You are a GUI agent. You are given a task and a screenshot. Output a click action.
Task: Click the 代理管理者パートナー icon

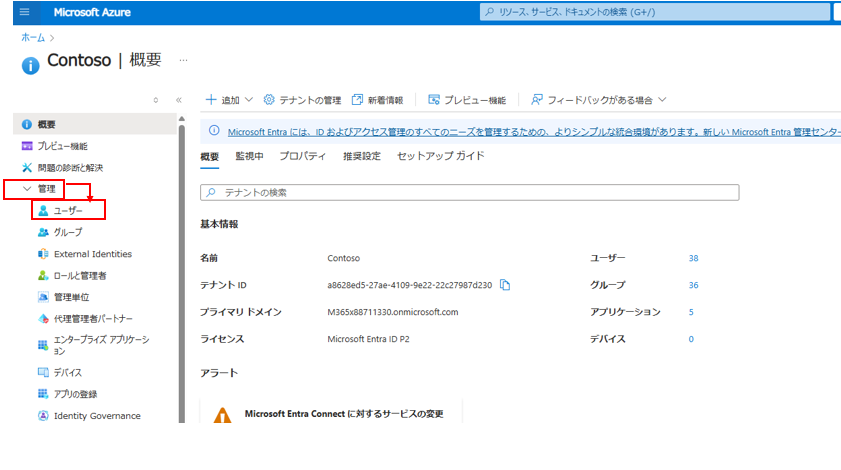43,319
